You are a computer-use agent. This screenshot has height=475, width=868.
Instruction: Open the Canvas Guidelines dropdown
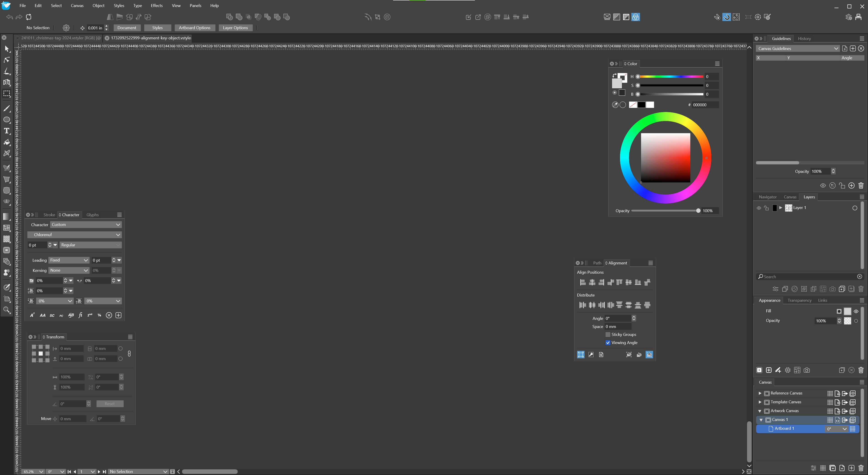pyautogui.click(x=797, y=49)
